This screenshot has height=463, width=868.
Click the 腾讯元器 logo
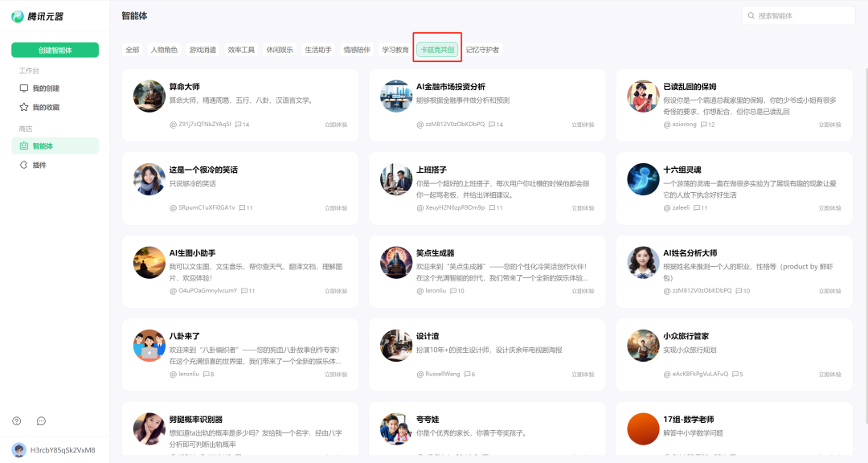tap(38, 16)
